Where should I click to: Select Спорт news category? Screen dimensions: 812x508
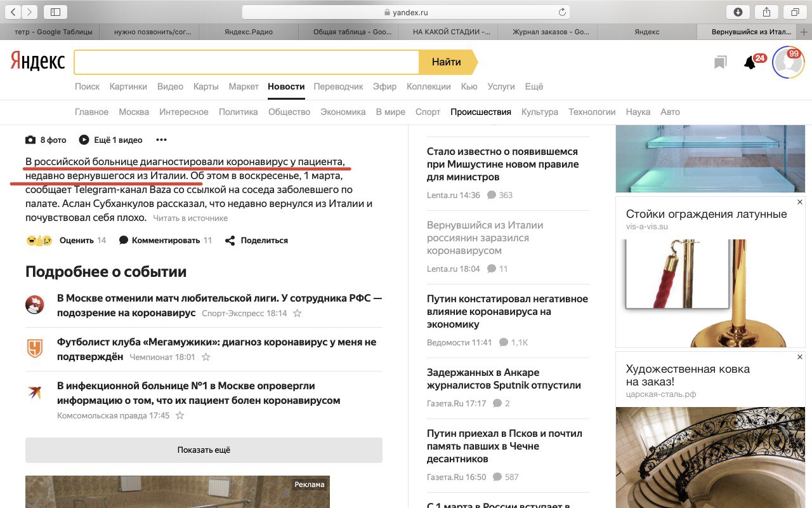point(428,112)
